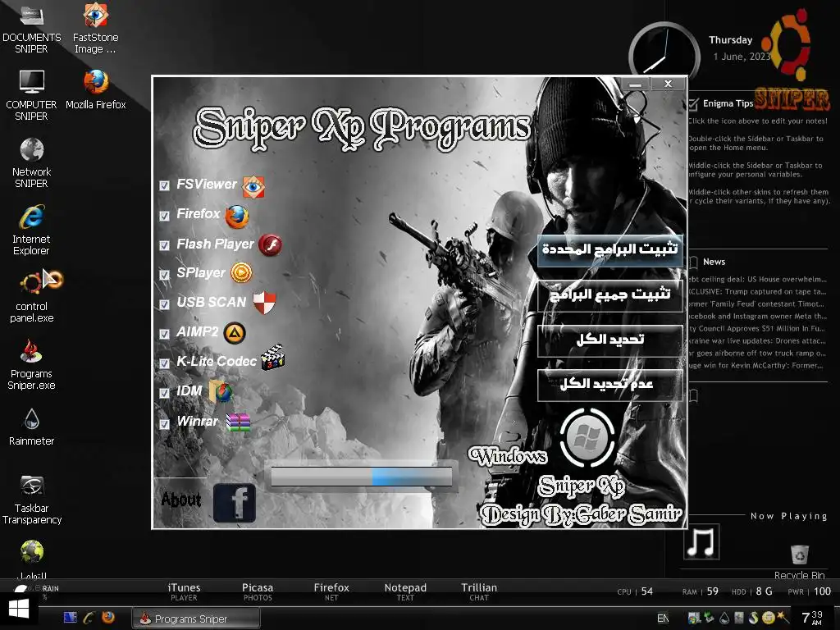Launch iTunes PLAYER from Rainmeter bar
Viewport: 840px width, 630px height.
pos(184,591)
